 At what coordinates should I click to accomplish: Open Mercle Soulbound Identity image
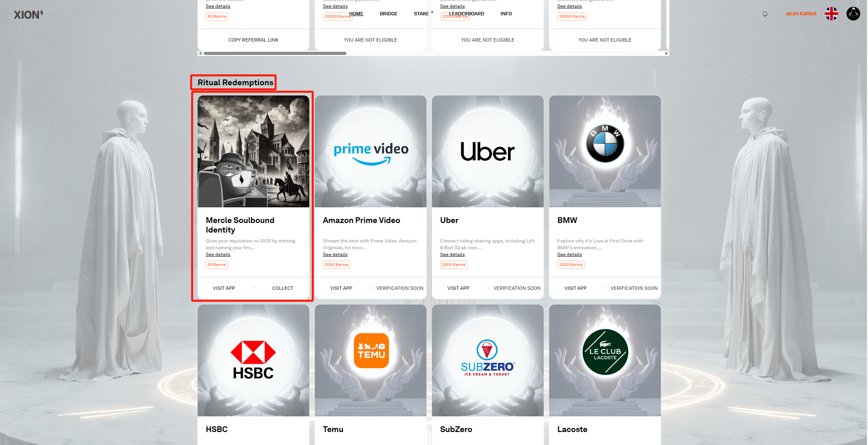(253, 151)
